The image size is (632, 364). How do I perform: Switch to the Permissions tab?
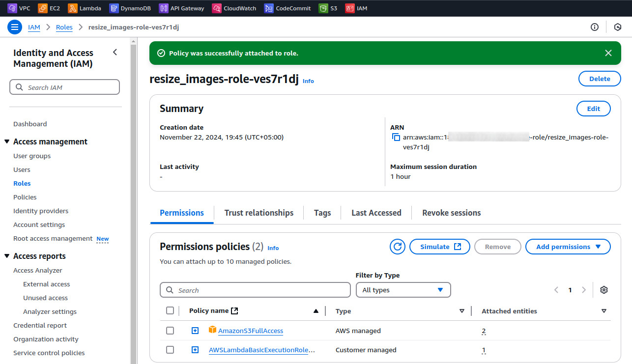tap(182, 213)
